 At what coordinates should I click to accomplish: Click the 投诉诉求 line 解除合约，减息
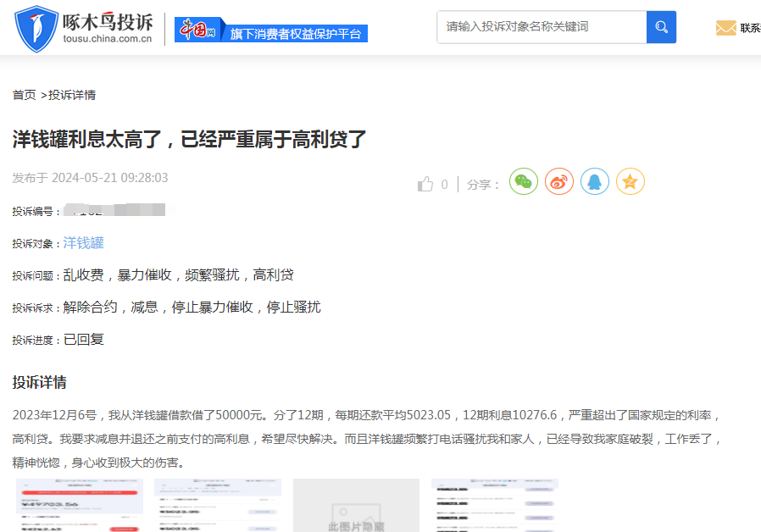(x=192, y=307)
